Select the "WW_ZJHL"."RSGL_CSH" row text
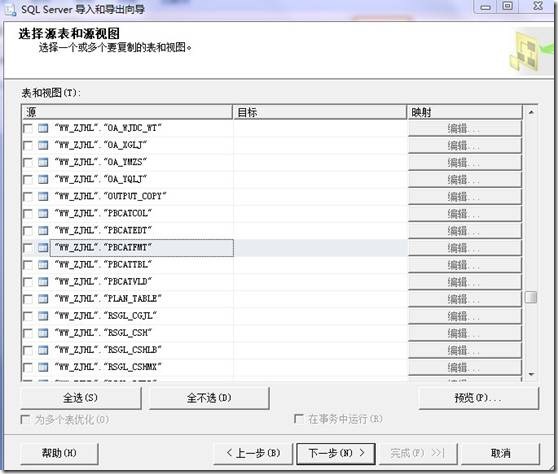This screenshot has width=558, height=474. 103,333
